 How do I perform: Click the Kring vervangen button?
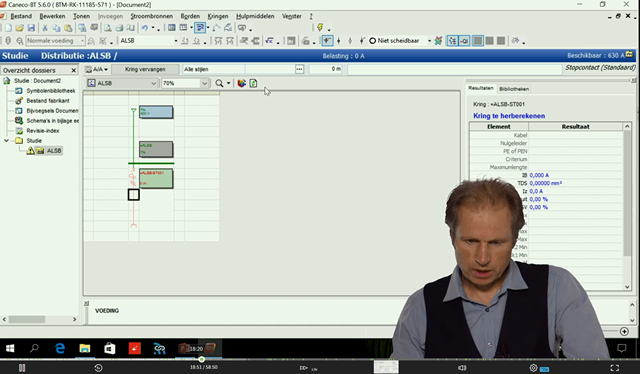pos(145,69)
